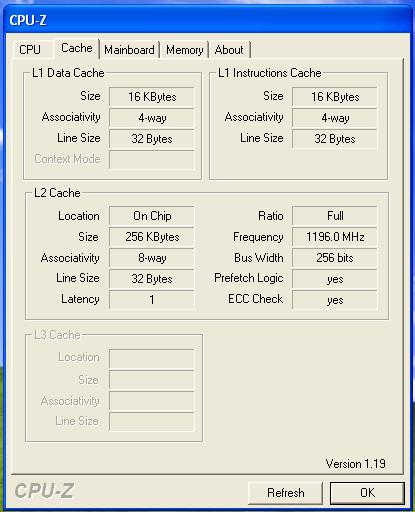Click the L2 Cache group title
The height and width of the screenshot is (512, 415).
click(57, 193)
